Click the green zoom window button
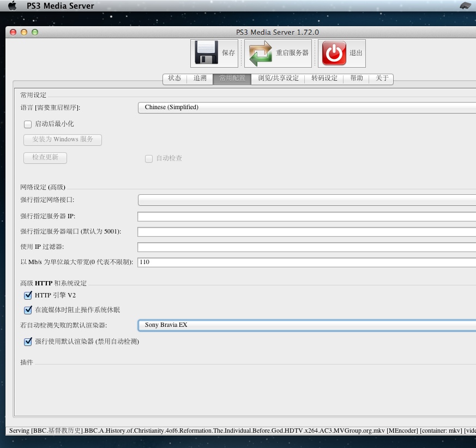 pyautogui.click(x=35, y=32)
